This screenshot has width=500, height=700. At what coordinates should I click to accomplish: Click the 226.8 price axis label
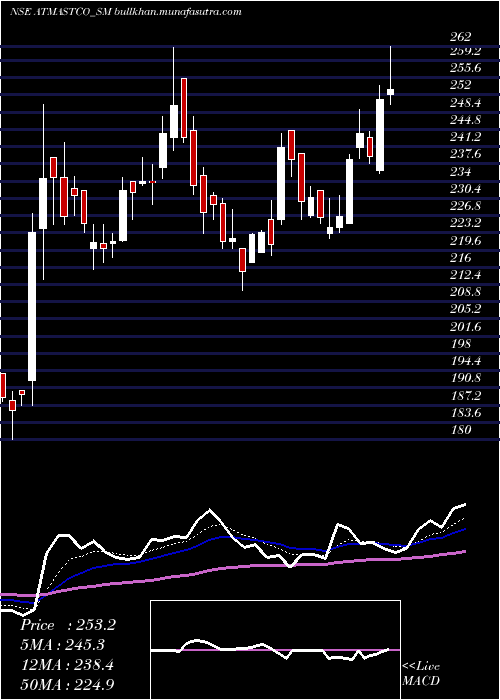[x=466, y=206]
